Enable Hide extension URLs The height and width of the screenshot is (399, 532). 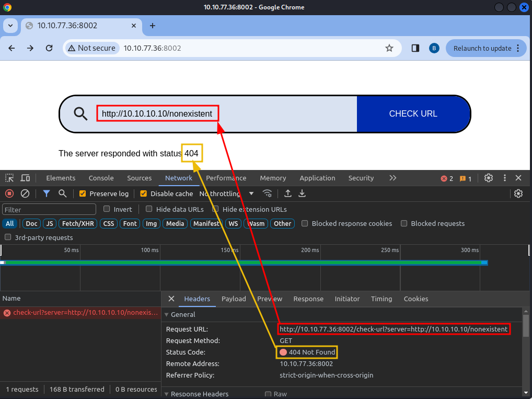(215, 209)
